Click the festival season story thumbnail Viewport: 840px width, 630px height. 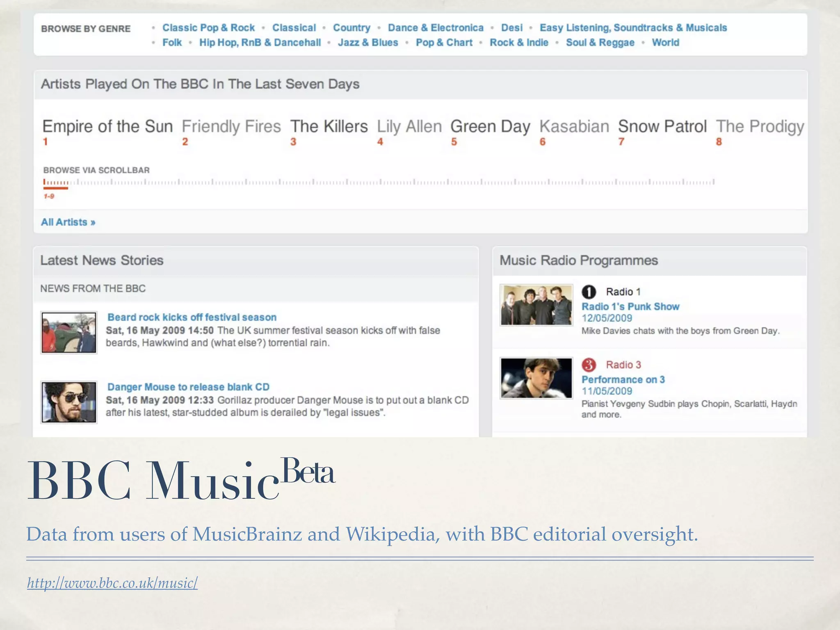pyautogui.click(x=69, y=332)
